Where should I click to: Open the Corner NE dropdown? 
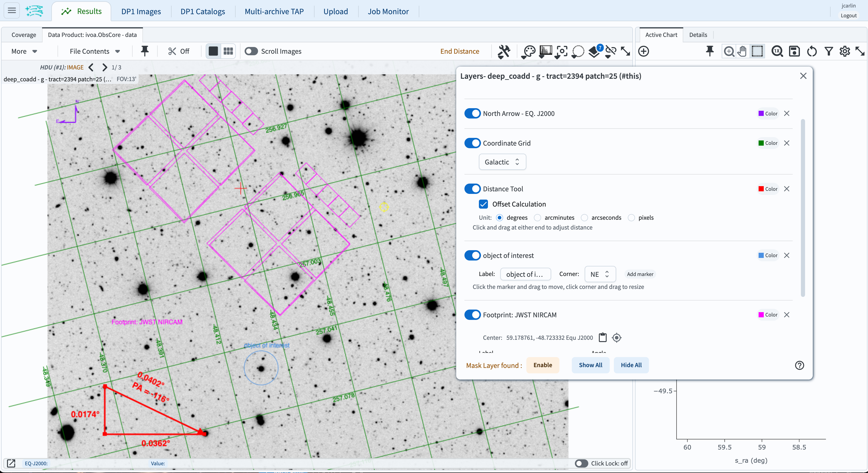tap(600, 274)
